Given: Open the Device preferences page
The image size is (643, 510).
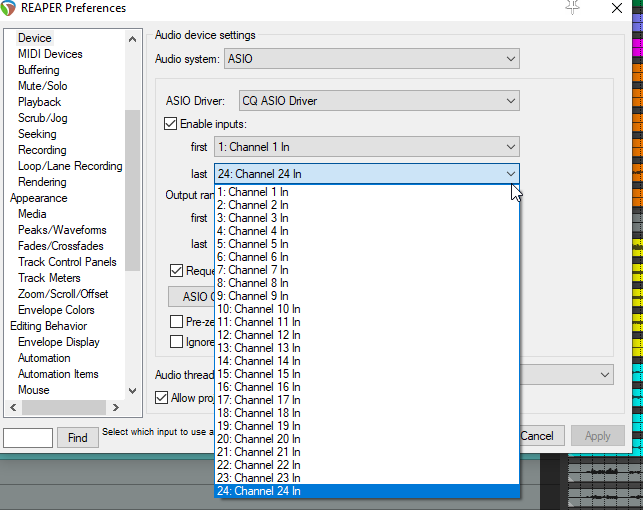Looking at the screenshot, I should (35, 38).
